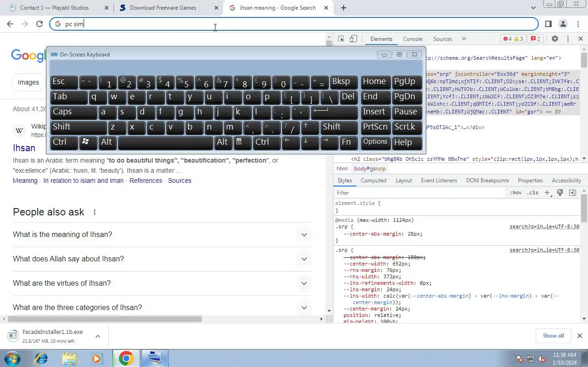Open the Properties tab

click(530, 181)
